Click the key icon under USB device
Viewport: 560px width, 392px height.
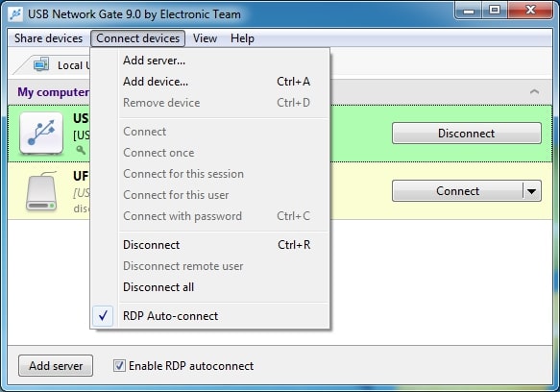point(81,150)
